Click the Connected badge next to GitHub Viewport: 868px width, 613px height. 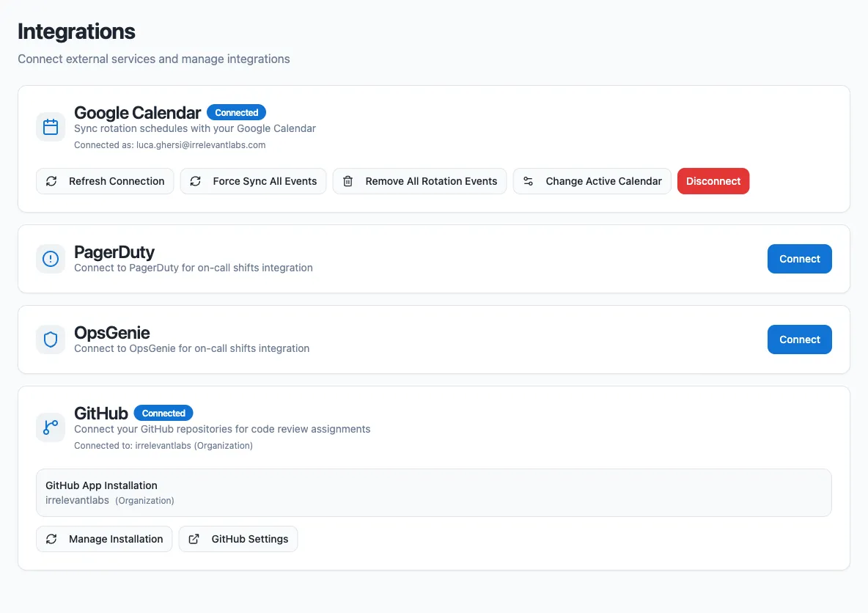click(x=163, y=413)
